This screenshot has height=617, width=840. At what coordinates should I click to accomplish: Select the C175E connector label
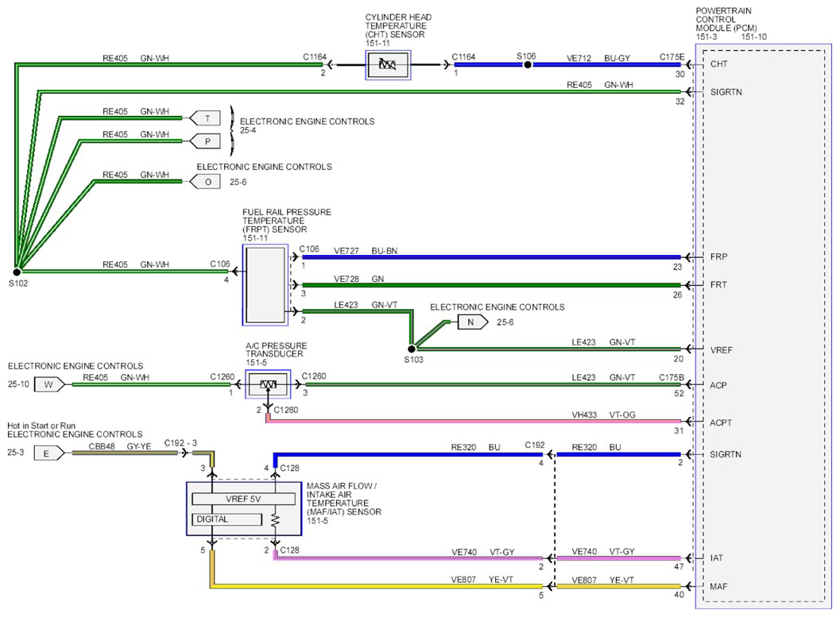point(672,56)
